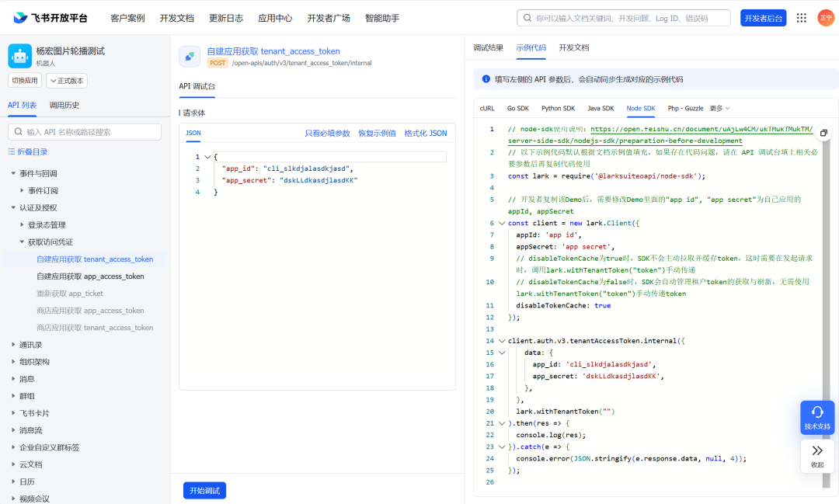Click the 开始调试 button
The width and height of the screenshot is (839, 504).
[204, 491]
